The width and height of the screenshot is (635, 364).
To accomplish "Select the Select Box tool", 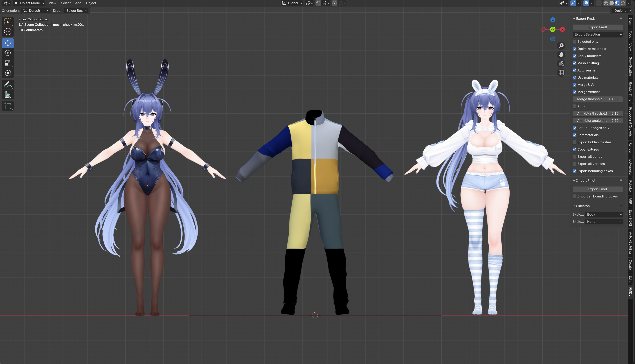I will pyautogui.click(x=8, y=22).
